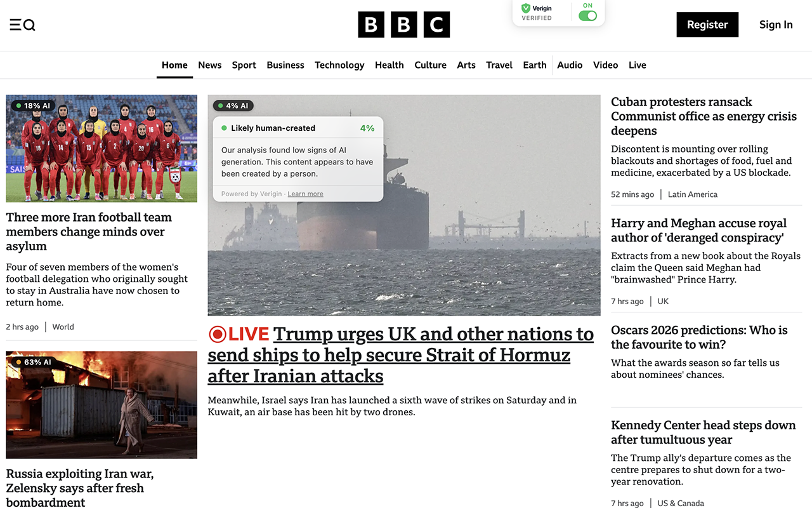Click the Verigin shield logo
The image size is (812, 508).
[x=526, y=8]
